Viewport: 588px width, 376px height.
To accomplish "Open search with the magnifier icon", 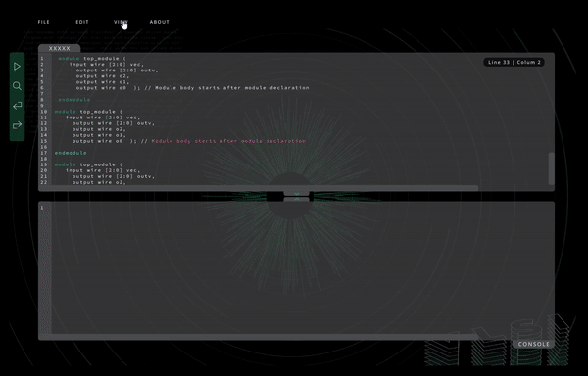I will coord(17,86).
